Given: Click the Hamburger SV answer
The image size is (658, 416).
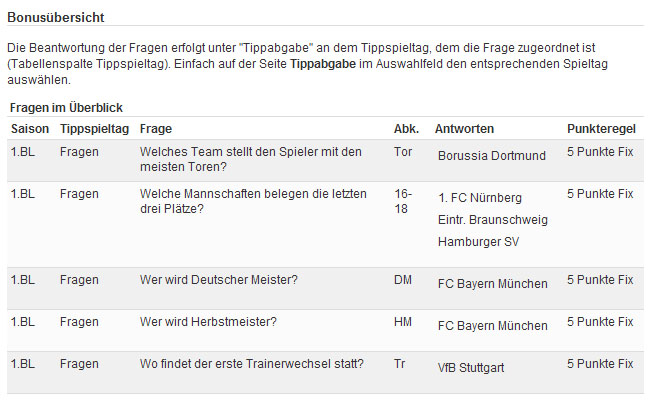Looking at the screenshot, I should pyautogui.click(x=478, y=242).
